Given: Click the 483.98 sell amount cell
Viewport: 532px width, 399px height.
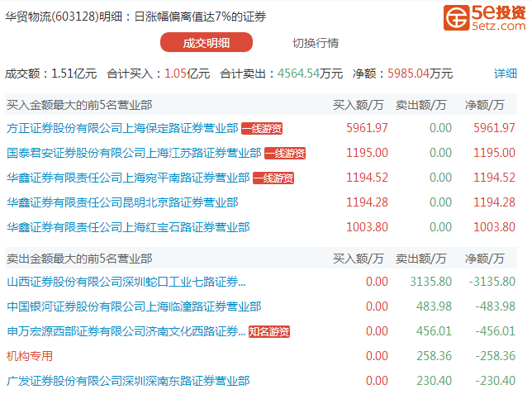Looking at the screenshot, I should [434, 306].
